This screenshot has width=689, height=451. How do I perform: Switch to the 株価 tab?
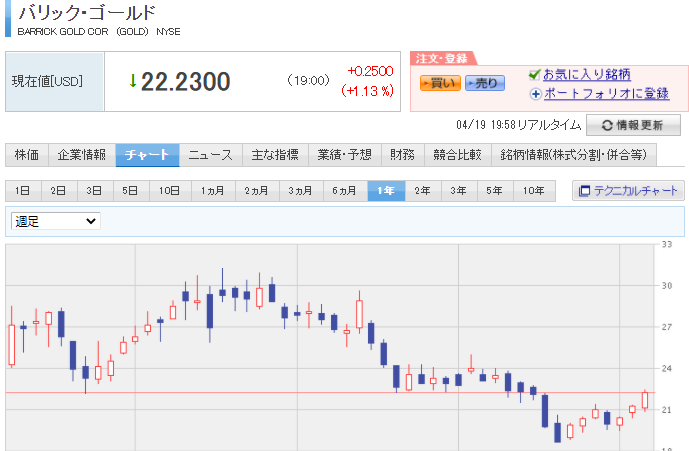coord(27,155)
